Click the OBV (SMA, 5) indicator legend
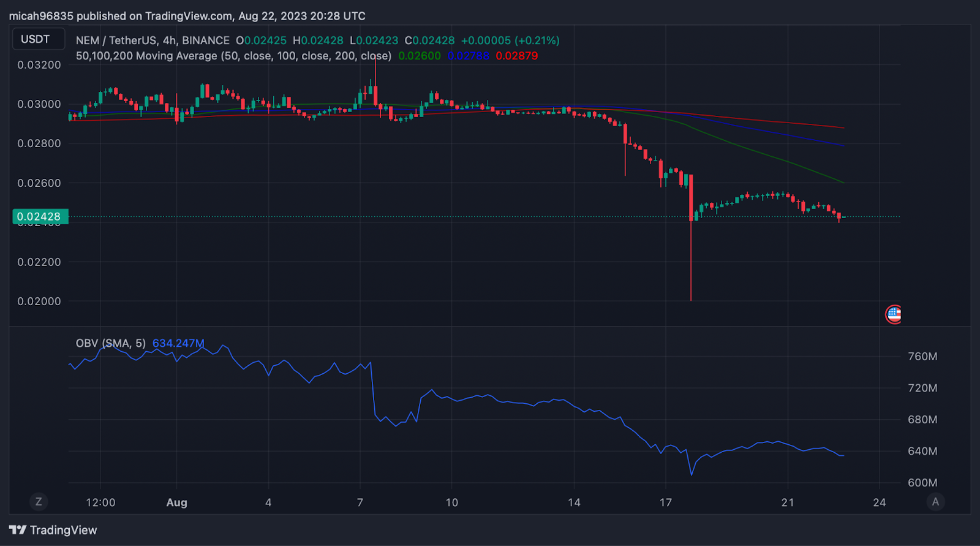The image size is (980, 546). pyautogui.click(x=111, y=343)
